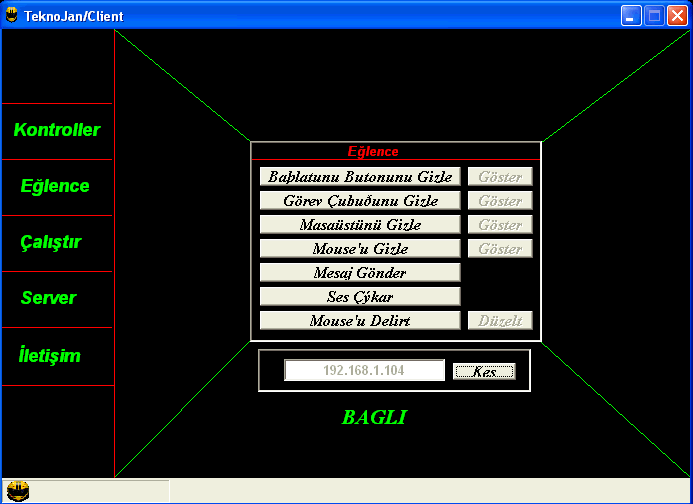Go to the İletişim menu item

point(50,356)
